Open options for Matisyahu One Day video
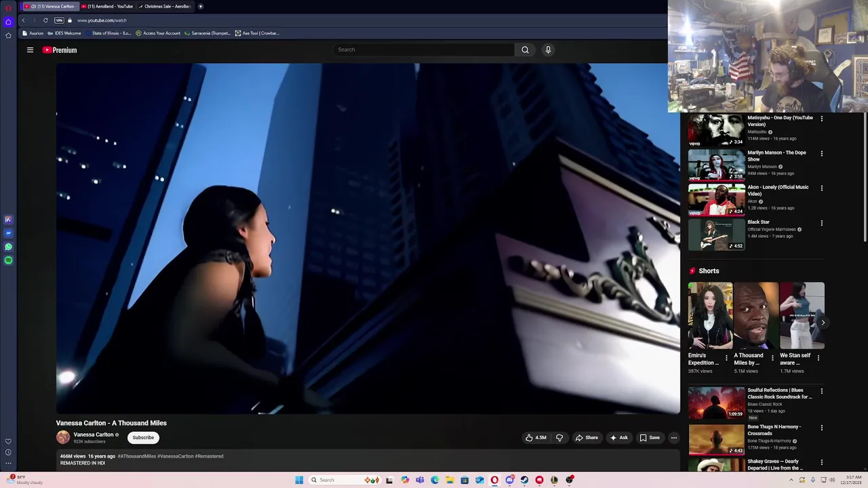Image resolution: width=868 pixels, height=488 pixels. click(822, 119)
